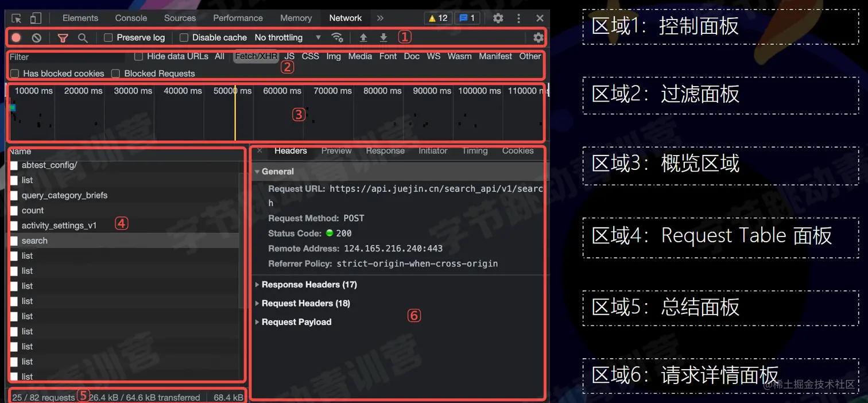Switch to the Elements tab
Screen dimensions: 868x403
point(80,18)
